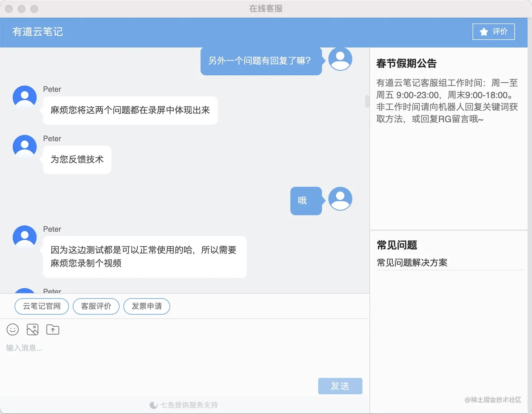The height and width of the screenshot is (414, 532).
Task: Click the 有道云笔记 header title
Action: click(38, 32)
